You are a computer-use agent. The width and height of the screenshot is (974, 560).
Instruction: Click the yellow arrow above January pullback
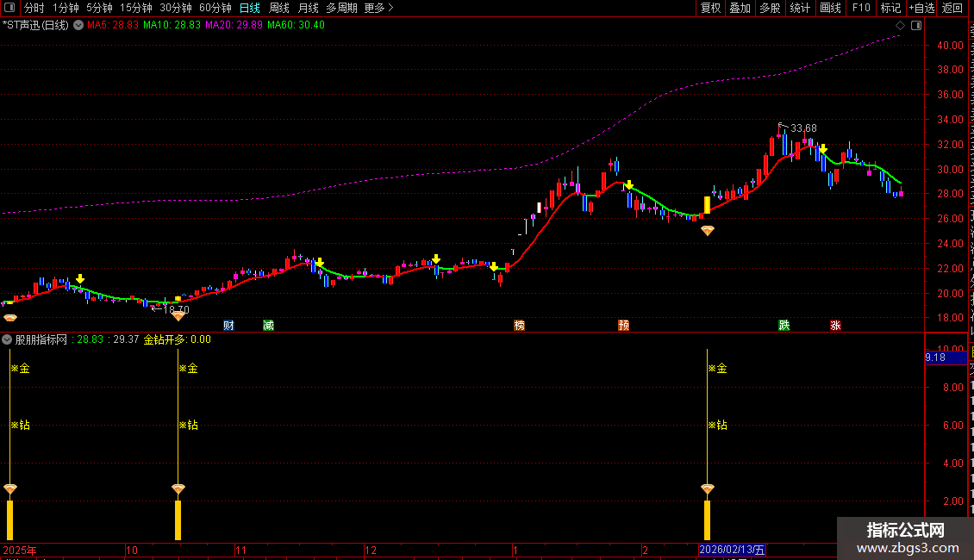point(628,185)
